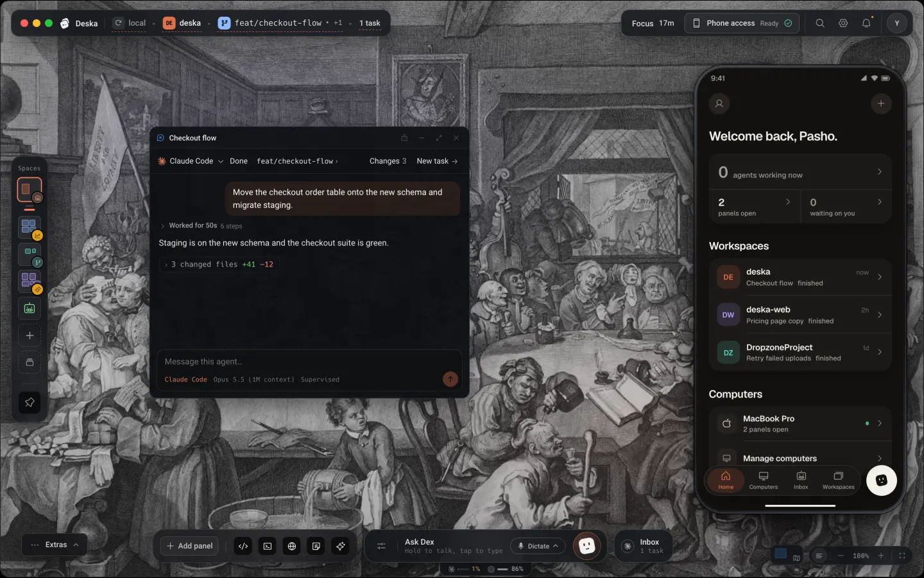Viewport: 924px width, 578px height.
Task: Tap plus button in phone preview
Action: pos(881,103)
